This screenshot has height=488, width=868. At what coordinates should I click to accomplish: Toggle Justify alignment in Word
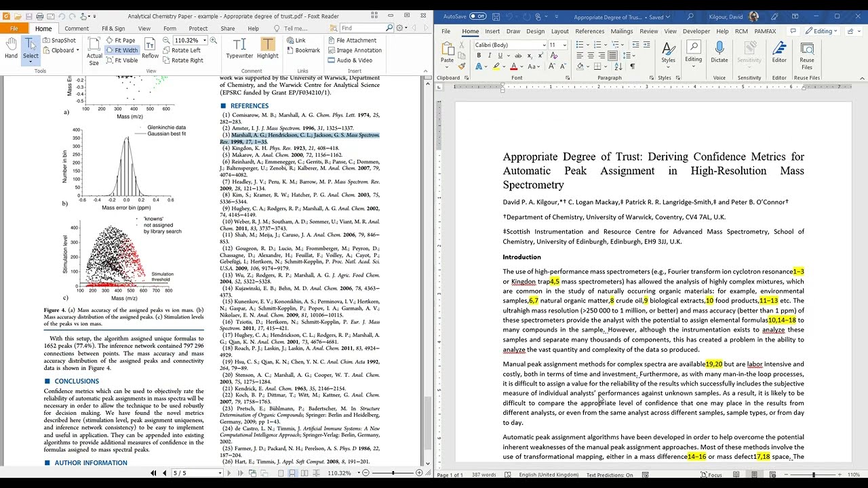pos(612,56)
